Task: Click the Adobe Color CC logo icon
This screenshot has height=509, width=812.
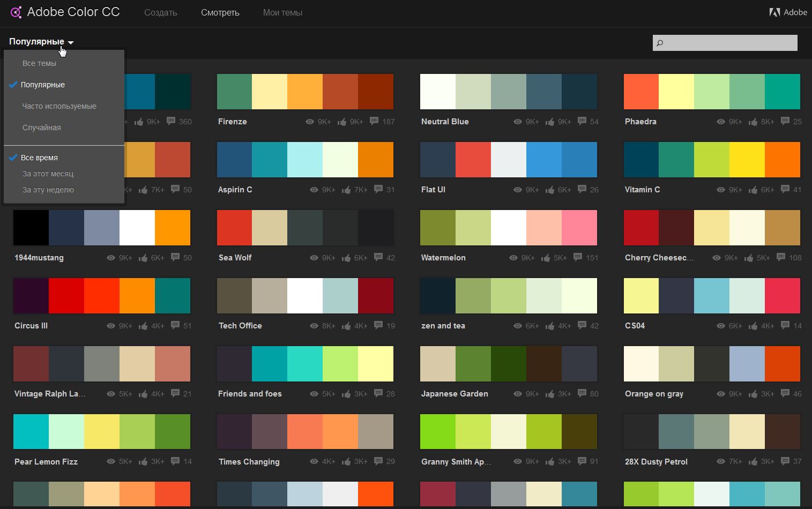Action: click(x=16, y=12)
